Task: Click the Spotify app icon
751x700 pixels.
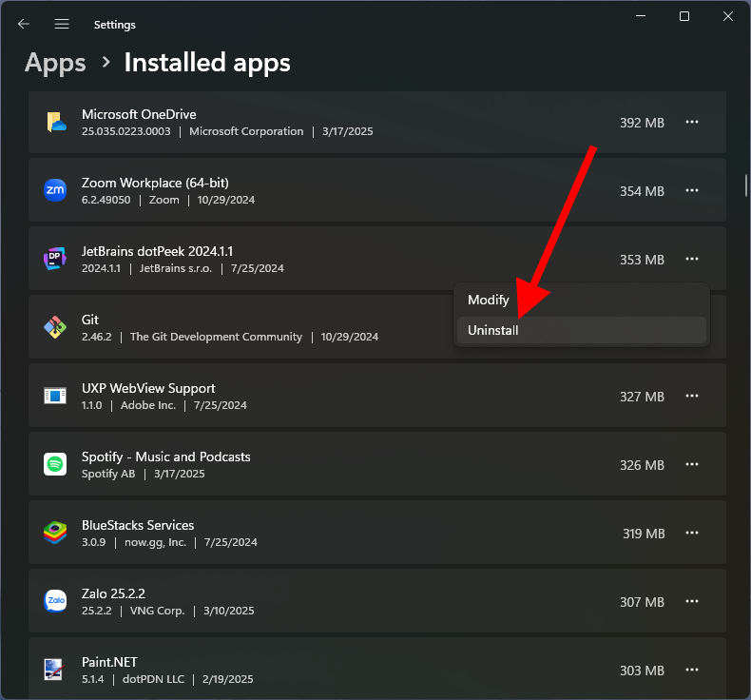Action: point(55,464)
